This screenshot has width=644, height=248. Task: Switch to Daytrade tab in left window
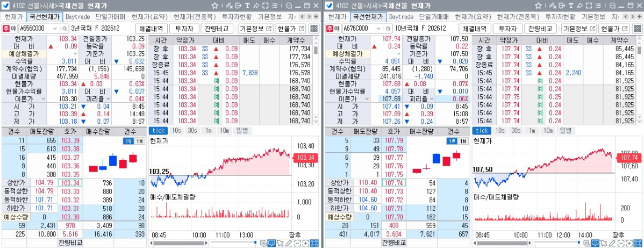coord(77,17)
